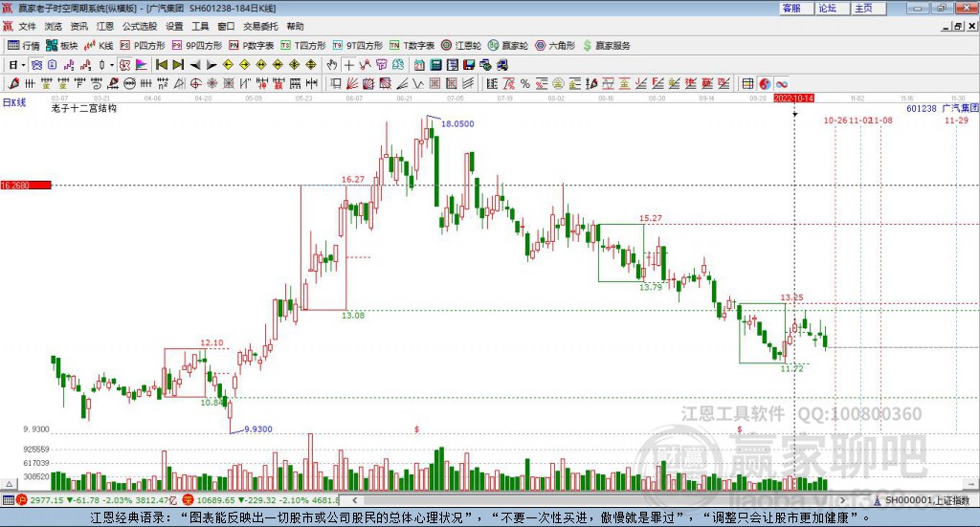Open the 板块 sectors view
The height and width of the screenshot is (527, 980).
click(62, 46)
